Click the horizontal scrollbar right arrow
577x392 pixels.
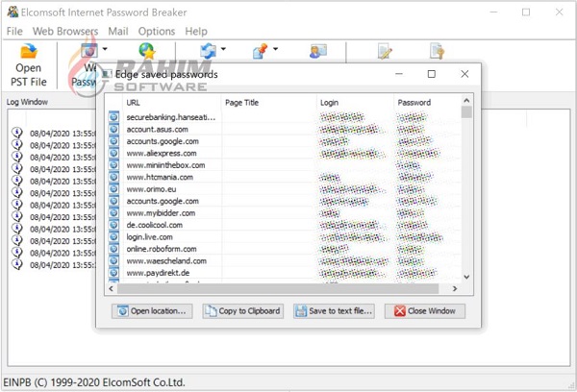(455, 288)
